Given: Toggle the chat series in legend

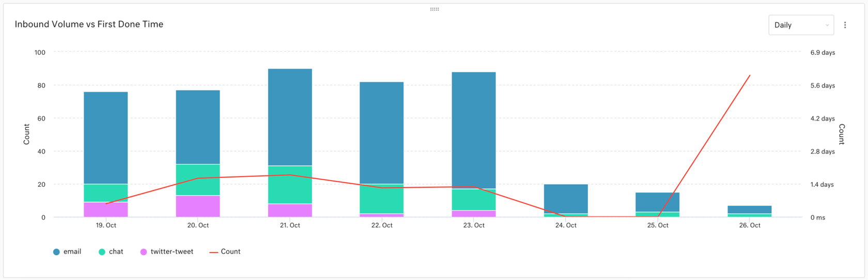Looking at the screenshot, I should [x=116, y=252].
